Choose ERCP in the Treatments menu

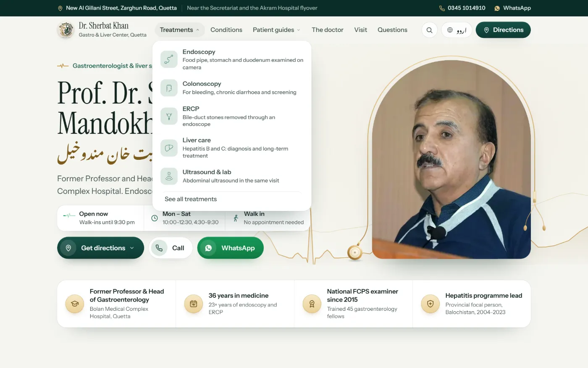click(x=232, y=116)
